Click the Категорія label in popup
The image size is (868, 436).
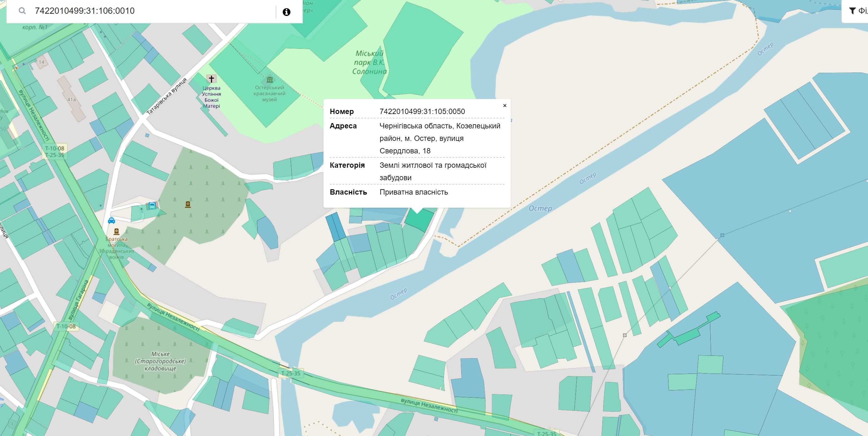(x=347, y=165)
